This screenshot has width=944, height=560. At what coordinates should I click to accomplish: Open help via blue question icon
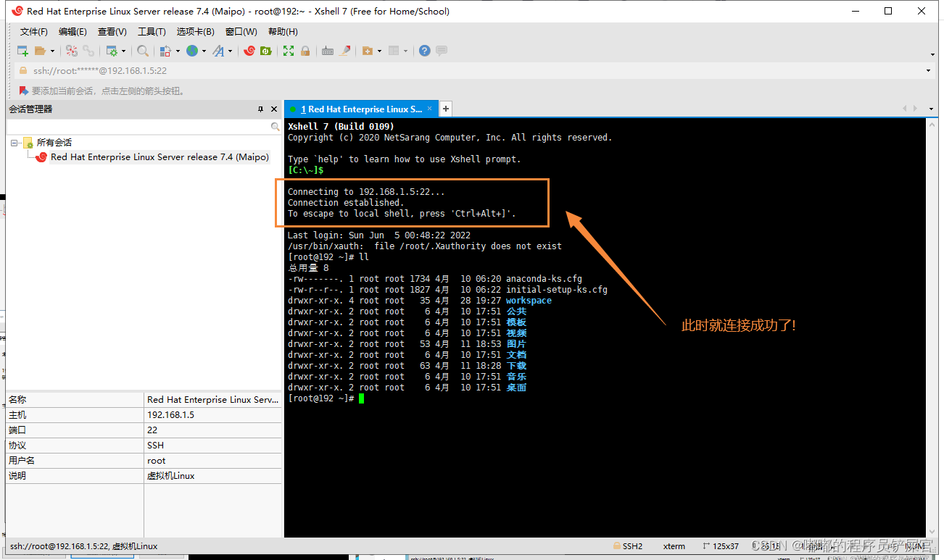tap(425, 51)
